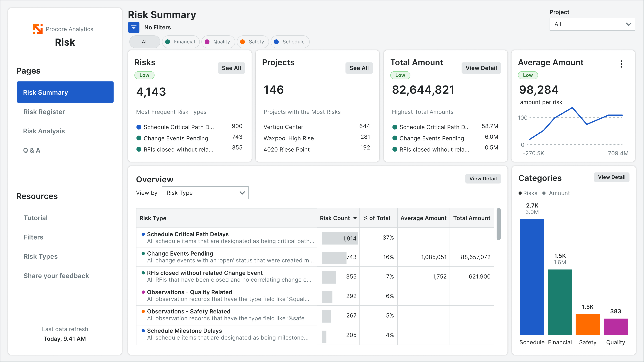Toggle the Safety category filter chip
This screenshot has width=644, height=362.
coord(253,42)
